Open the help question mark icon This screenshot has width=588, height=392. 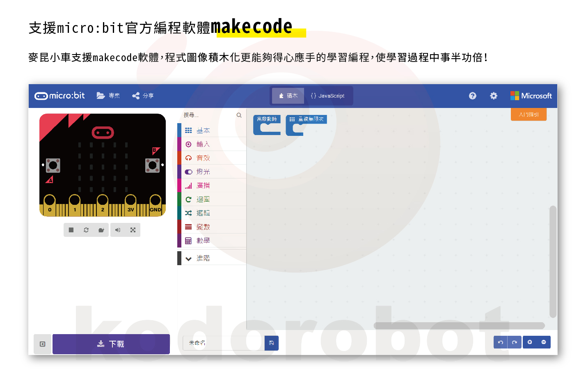coord(473,96)
